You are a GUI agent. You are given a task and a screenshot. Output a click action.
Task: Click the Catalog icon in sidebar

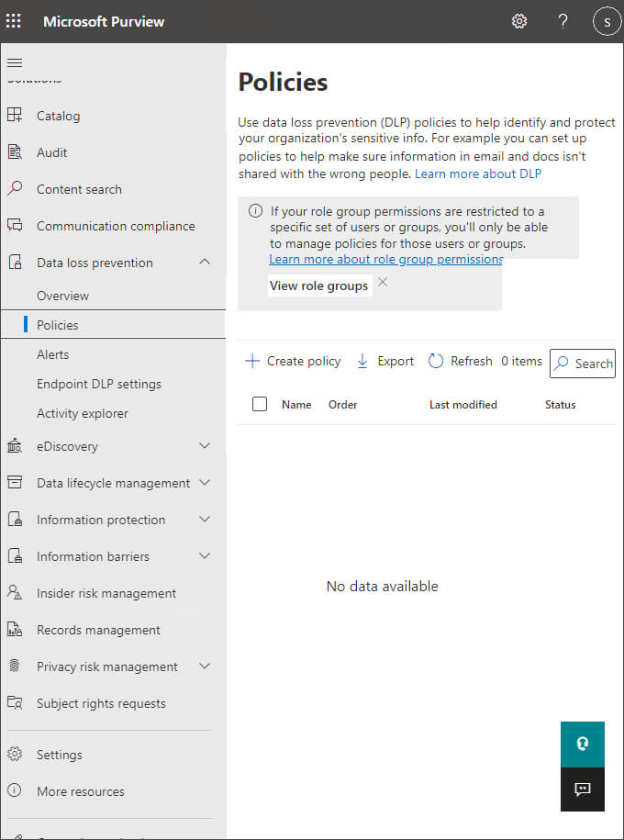[15, 115]
